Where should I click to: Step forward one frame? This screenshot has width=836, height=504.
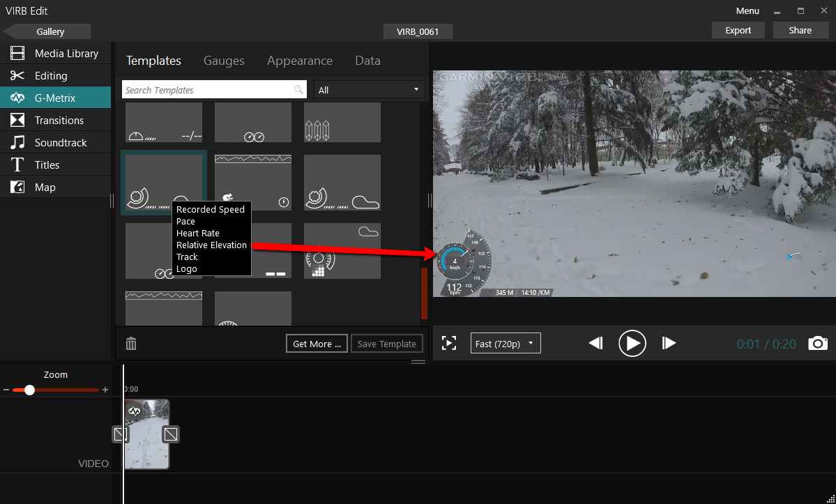[x=669, y=343]
